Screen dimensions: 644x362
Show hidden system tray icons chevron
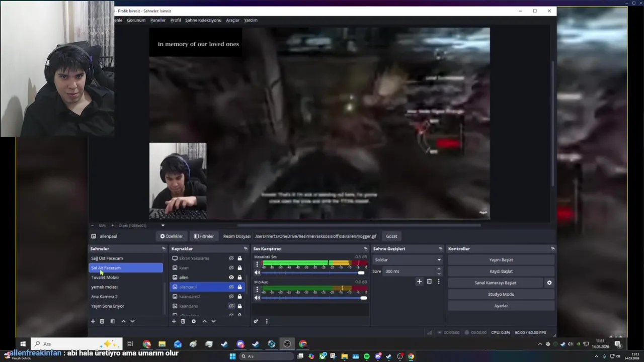[x=540, y=344]
